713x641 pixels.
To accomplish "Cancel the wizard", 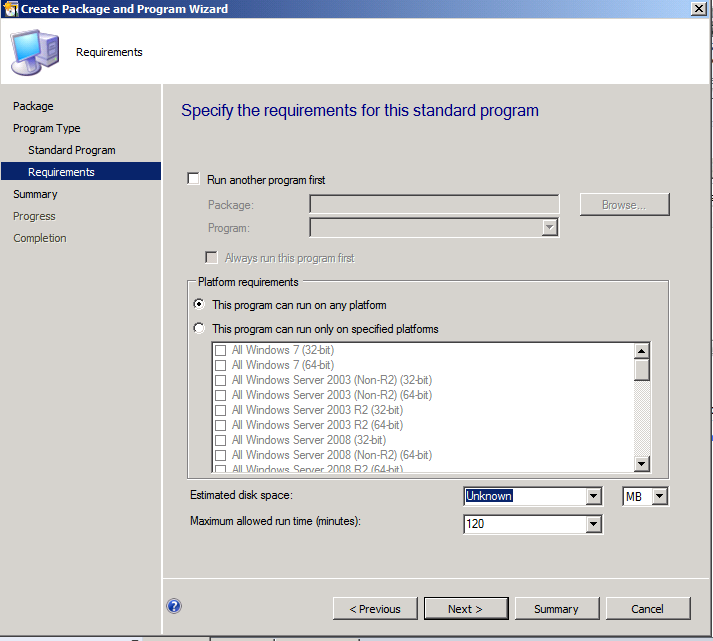I will tap(648, 609).
